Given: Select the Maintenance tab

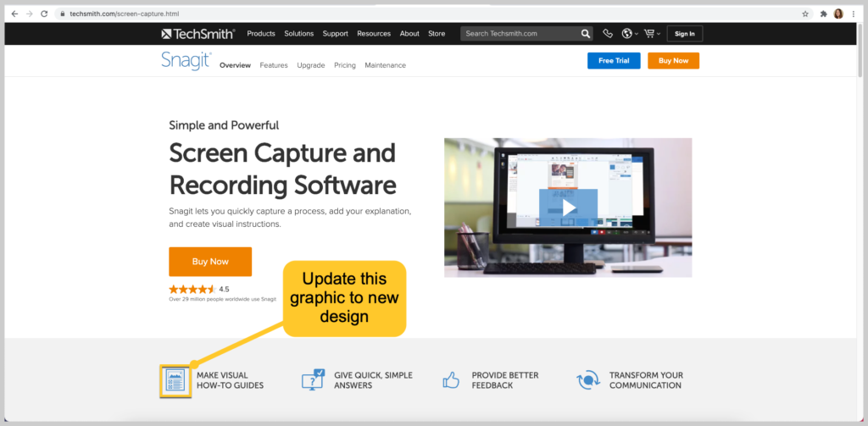Looking at the screenshot, I should point(386,65).
